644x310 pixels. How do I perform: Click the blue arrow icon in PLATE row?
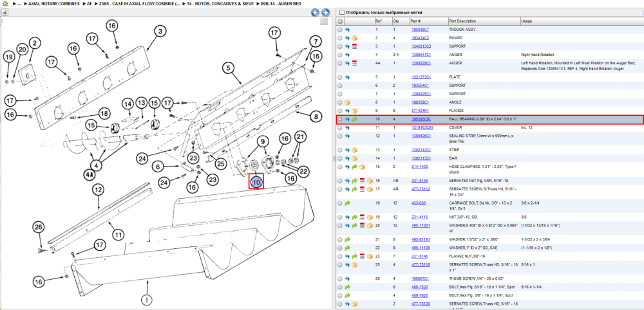(347, 77)
